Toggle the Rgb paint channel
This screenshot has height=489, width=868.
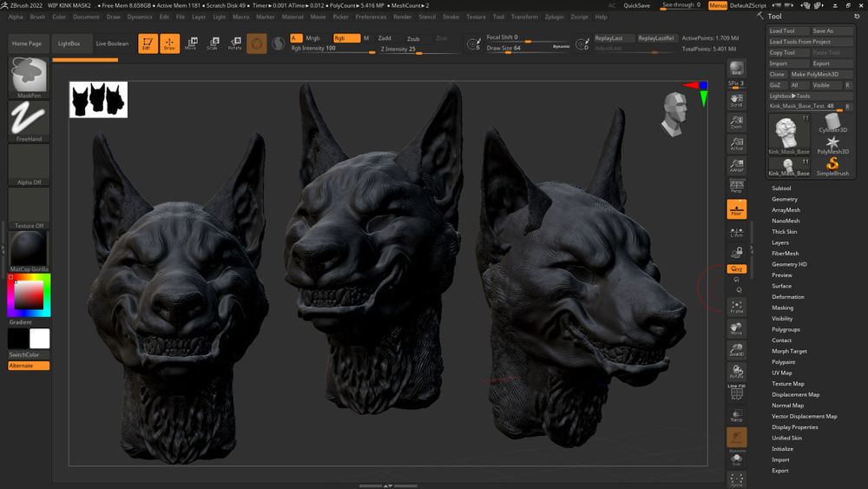click(x=346, y=38)
